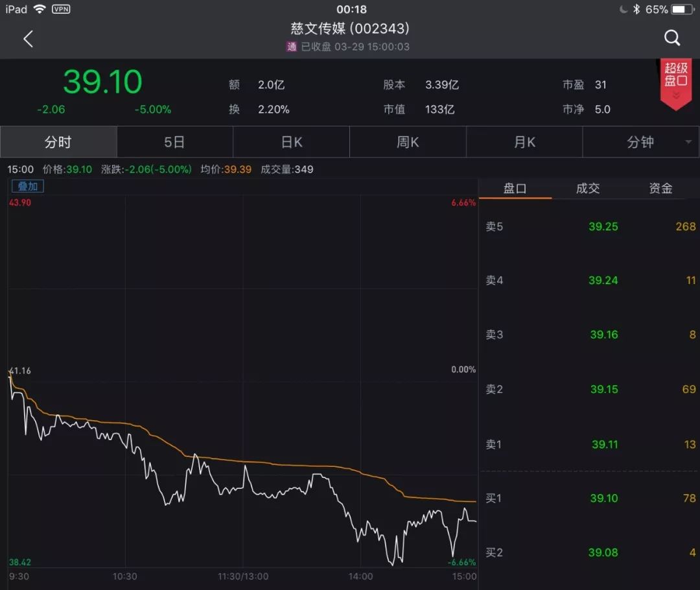The image size is (700, 590).
Task: Tap the Wi-Fi status icon
Action: pos(40,9)
